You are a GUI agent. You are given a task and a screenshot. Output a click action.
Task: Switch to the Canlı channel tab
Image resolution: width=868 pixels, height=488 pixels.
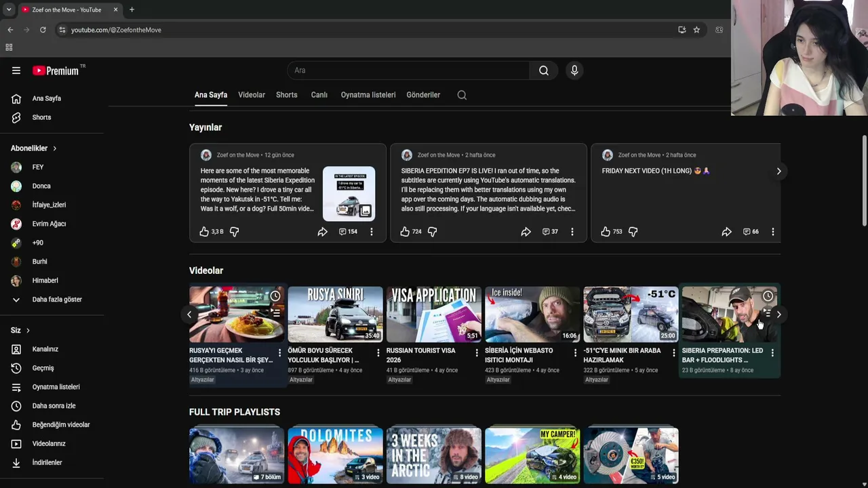319,95
